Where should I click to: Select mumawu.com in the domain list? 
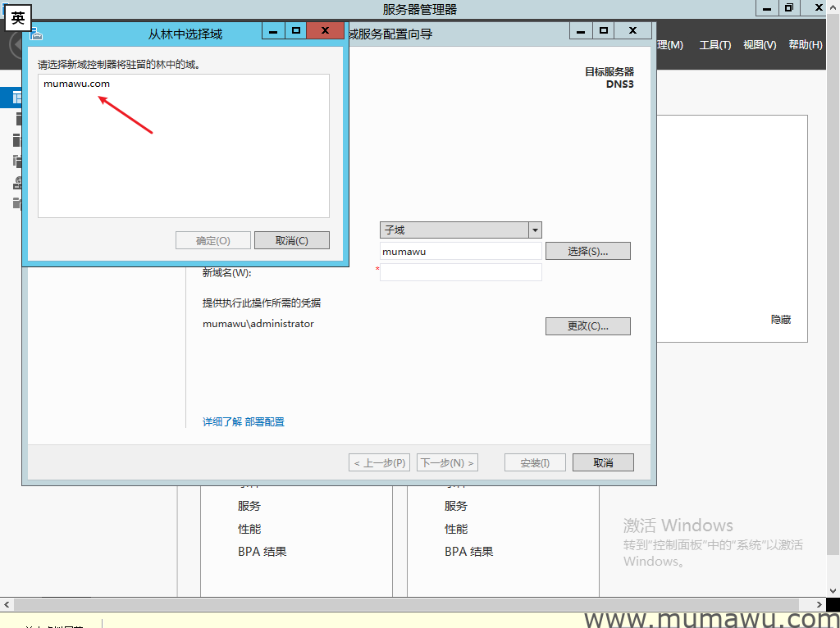tap(76, 84)
